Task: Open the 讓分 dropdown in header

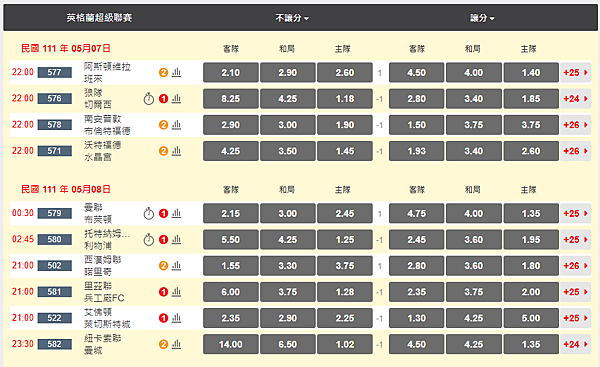Action: (482, 18)
